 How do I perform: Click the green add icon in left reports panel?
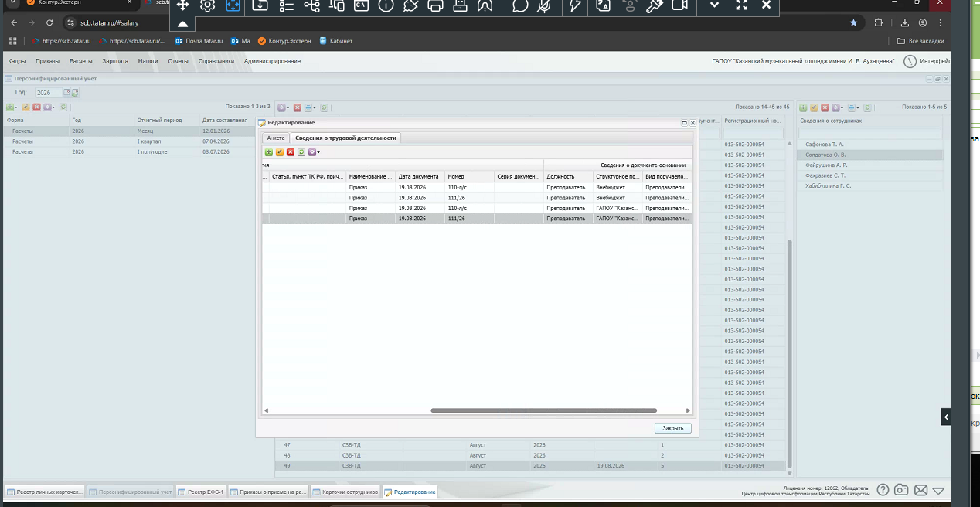tap(11, 107)
